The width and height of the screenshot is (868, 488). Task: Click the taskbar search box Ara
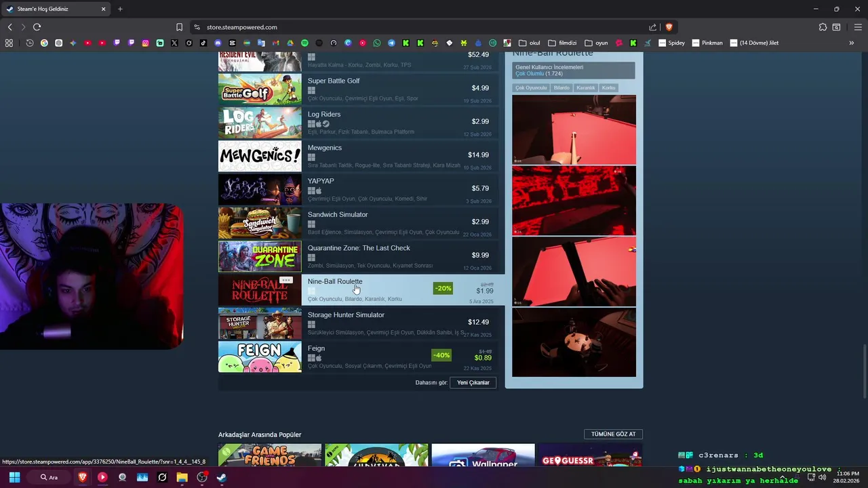point(49,477)
